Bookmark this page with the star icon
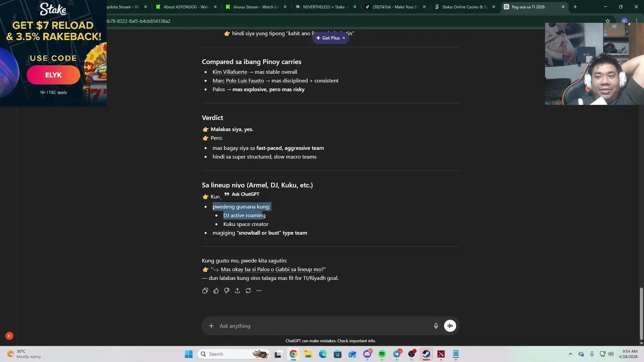This screenshot has height=362, width=644. pyautogui.click(x=608, y=21)
